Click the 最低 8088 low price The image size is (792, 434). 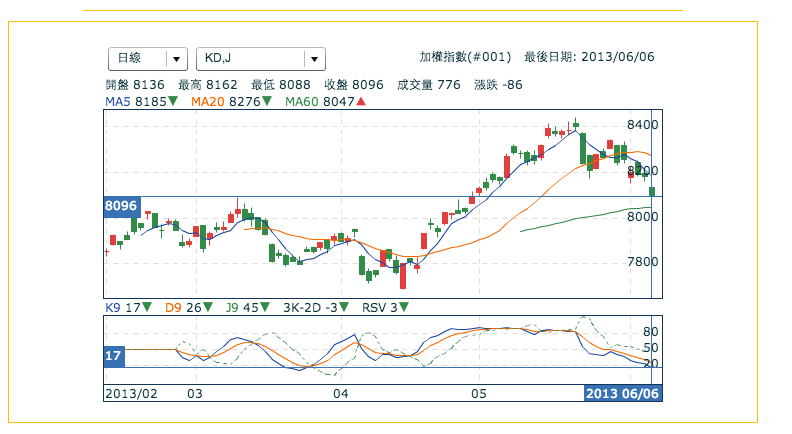[x=281, y=85]
